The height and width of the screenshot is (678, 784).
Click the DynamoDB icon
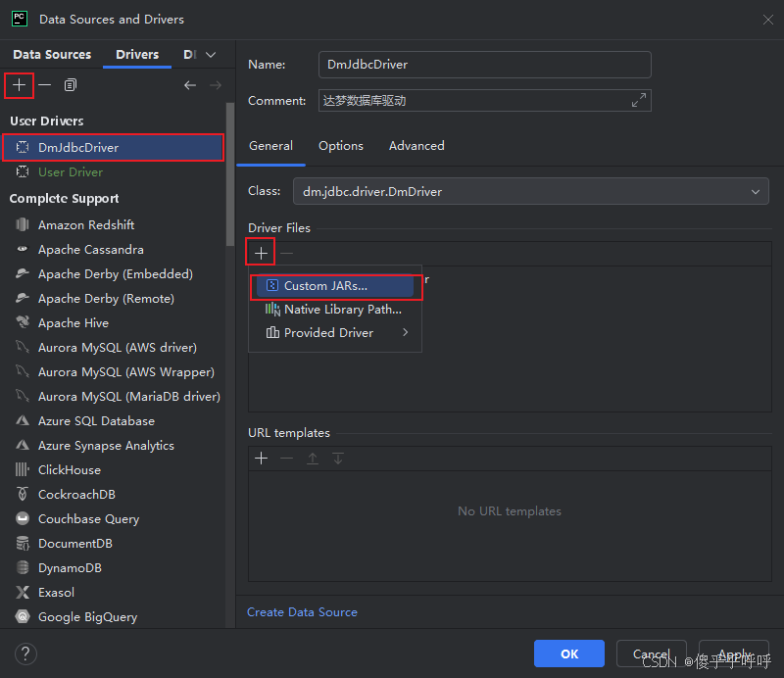[x=23, y=567]
